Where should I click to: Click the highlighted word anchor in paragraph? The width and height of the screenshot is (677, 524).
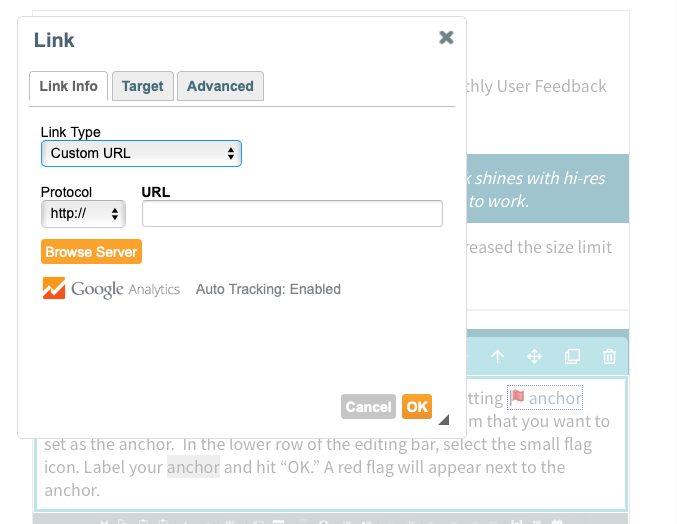click(193, 467)
